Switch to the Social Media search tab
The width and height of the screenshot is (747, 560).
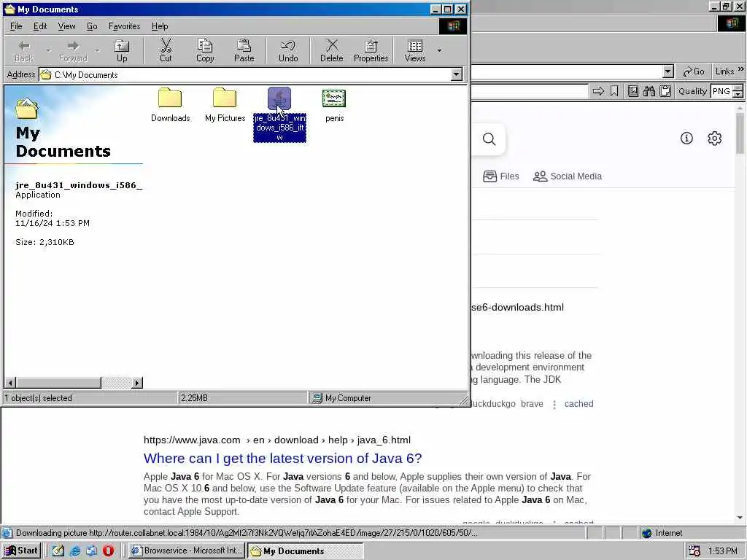[567, 176]
